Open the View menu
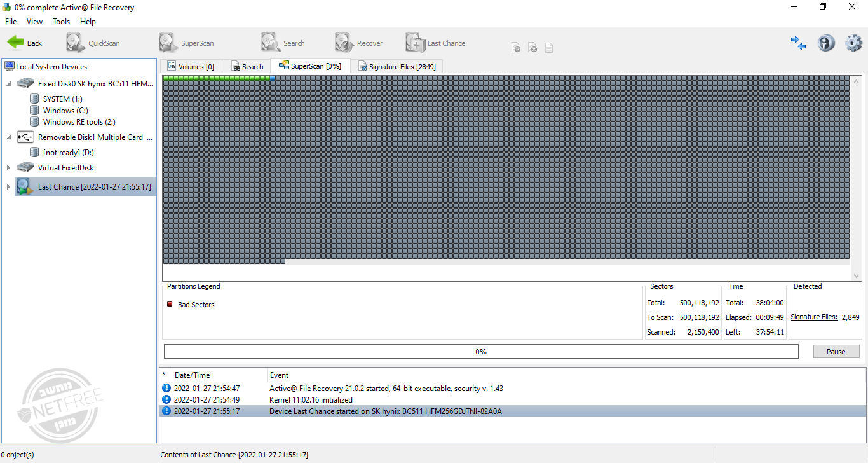868x463 pixels. pyautogui.click(x=34, y=21)
